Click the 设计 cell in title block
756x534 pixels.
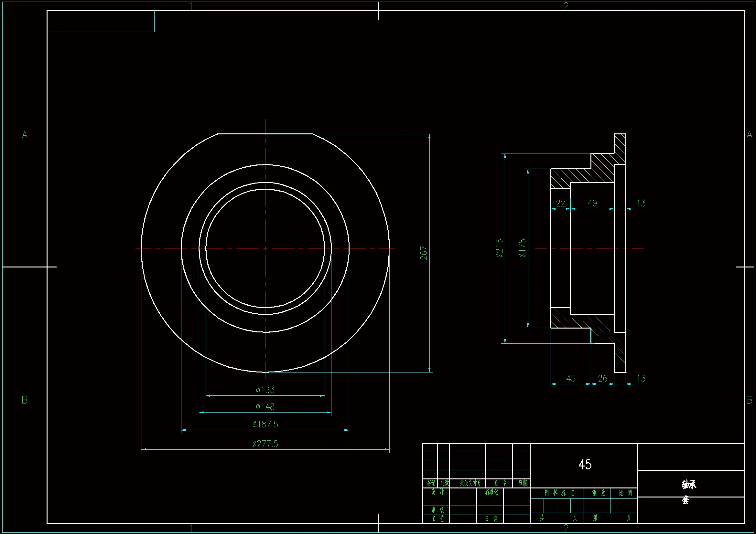click(437, 492)
